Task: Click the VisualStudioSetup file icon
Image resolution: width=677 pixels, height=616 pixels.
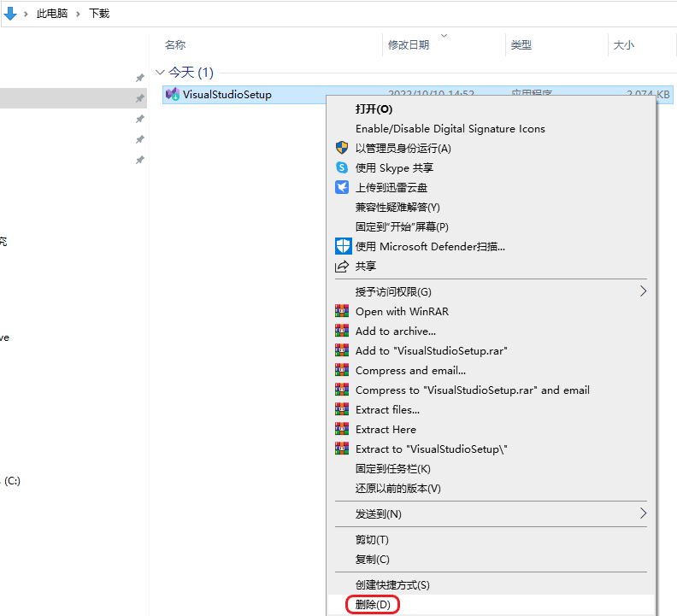Action: tap(173, 94)
